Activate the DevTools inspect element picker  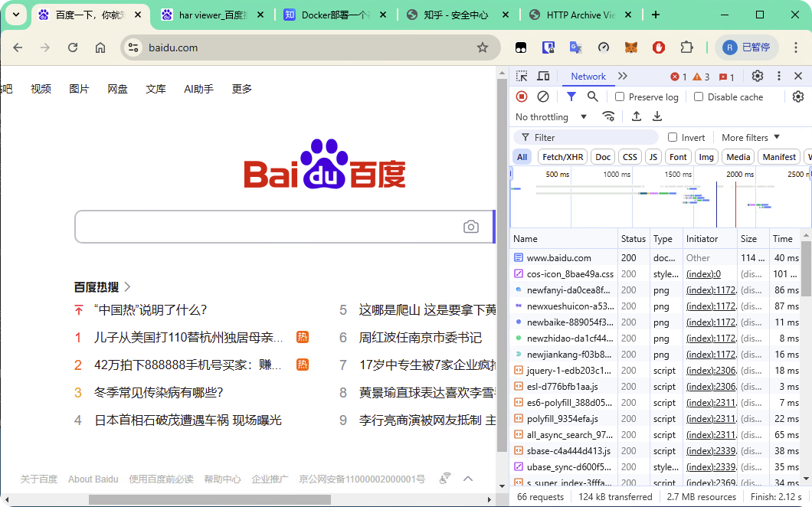coord(522,76)
